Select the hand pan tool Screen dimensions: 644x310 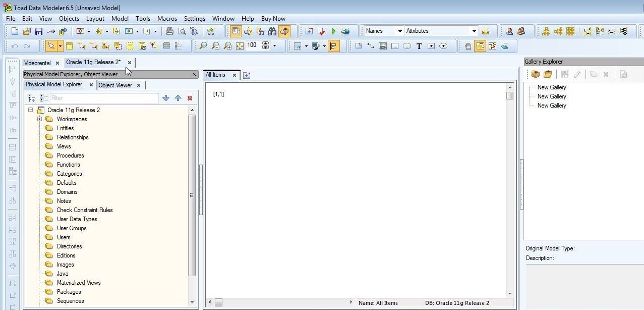click(x=468, y=46)
